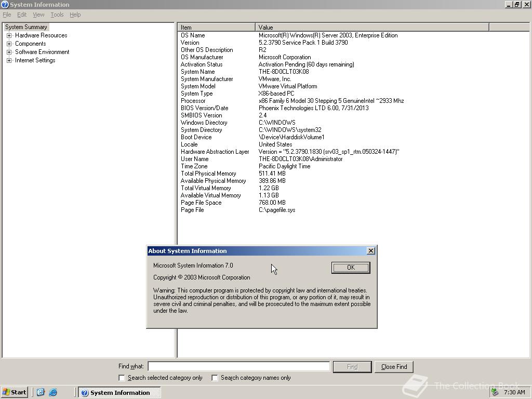
Task: Open the Help menu
Action: click(75, 15)
